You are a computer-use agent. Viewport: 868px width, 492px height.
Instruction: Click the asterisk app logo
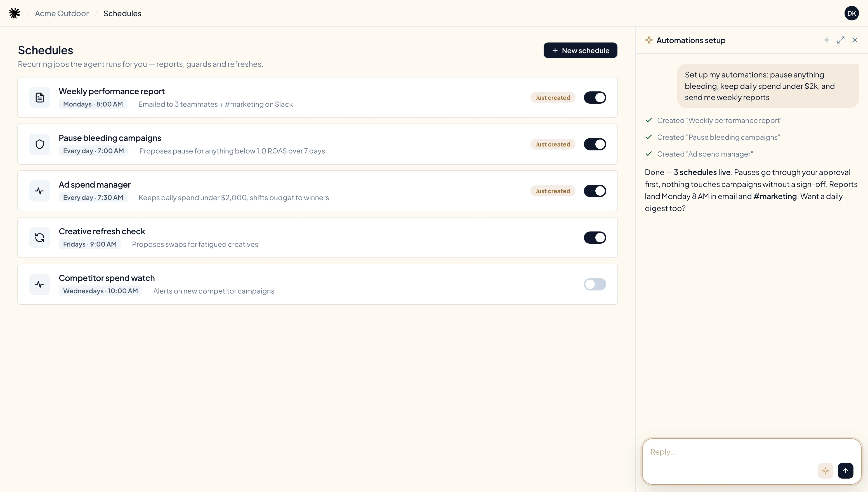tap(15, 13)
